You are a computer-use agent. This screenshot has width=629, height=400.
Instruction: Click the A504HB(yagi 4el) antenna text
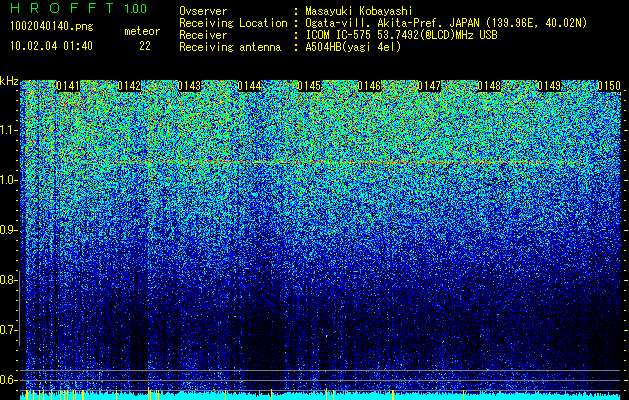[x=353, y=47]
